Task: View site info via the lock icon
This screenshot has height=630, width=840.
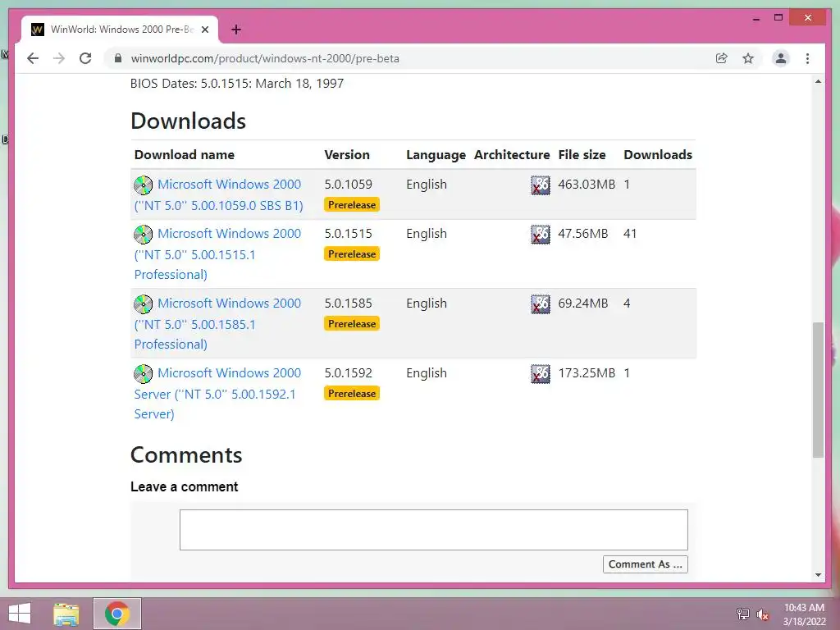Action: point(118,58)
